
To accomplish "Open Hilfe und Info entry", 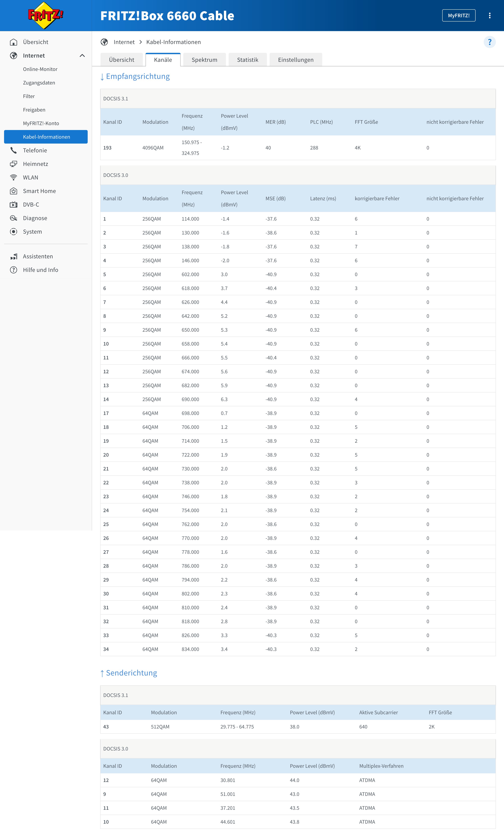I will 40,270.
